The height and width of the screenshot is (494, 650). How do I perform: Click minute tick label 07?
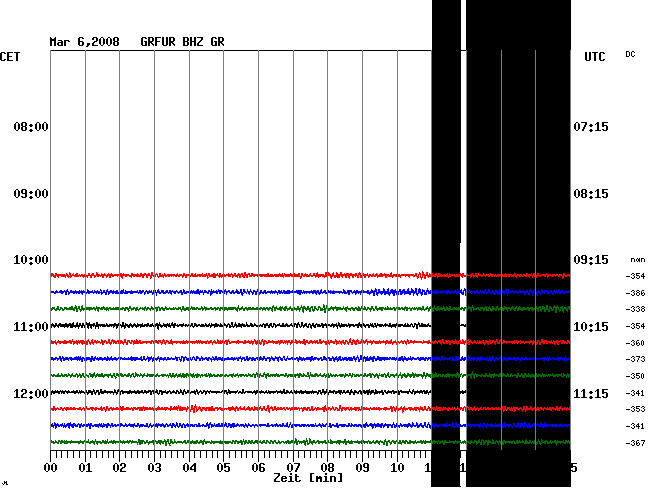point(293,468)
